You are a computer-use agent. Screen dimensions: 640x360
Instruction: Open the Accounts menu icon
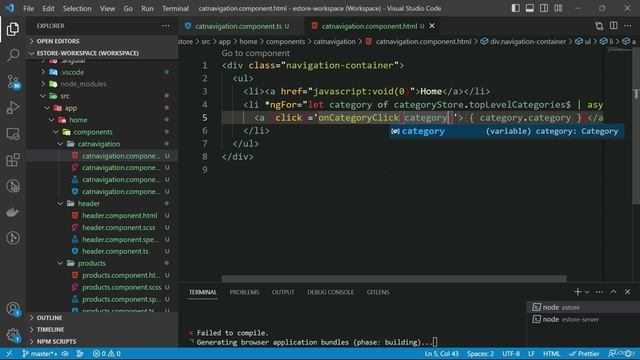pyautogui.click(x=13, y=309)
